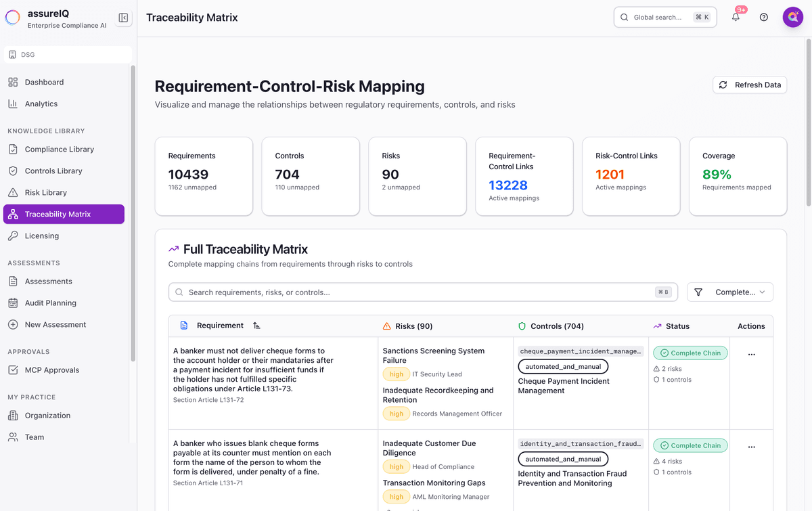Viewport: 812px width, 511px height.
Task: Click Organization building icon
Action: click(x=13, y=415)
